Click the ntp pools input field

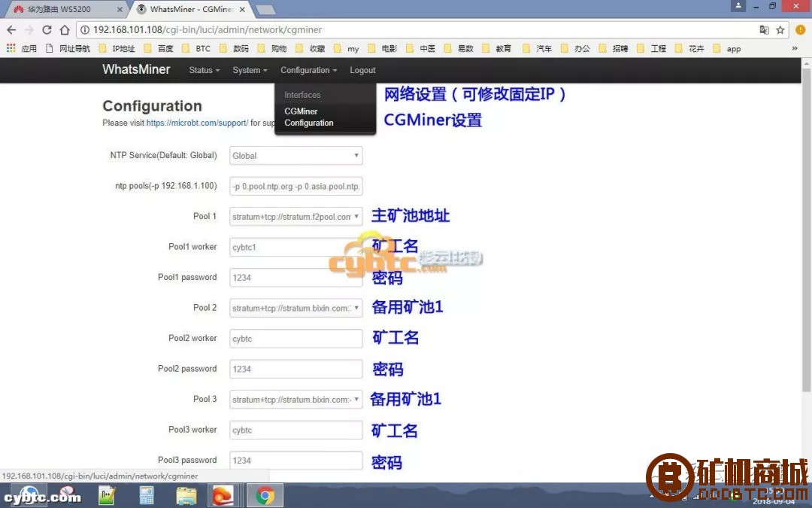295,186
